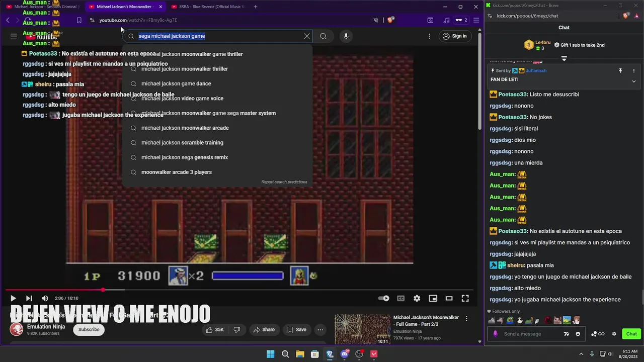Open Windows Start menu
Viewport: 644px width, 362px height.
tap(270, 354)
